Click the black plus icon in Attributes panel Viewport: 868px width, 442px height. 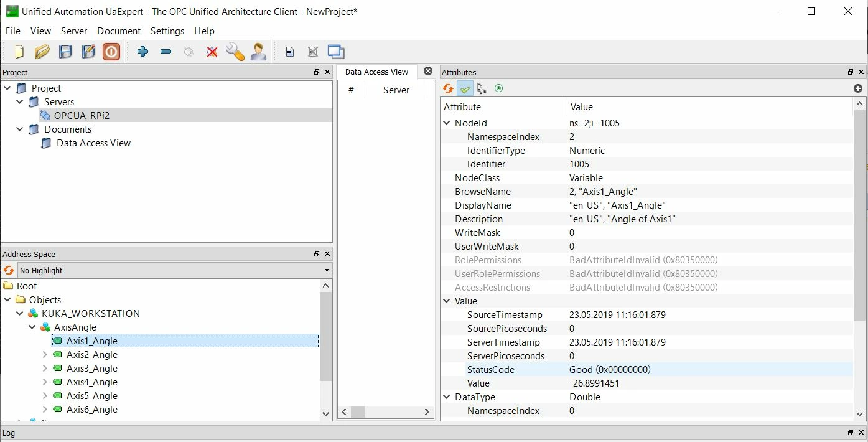858,88
